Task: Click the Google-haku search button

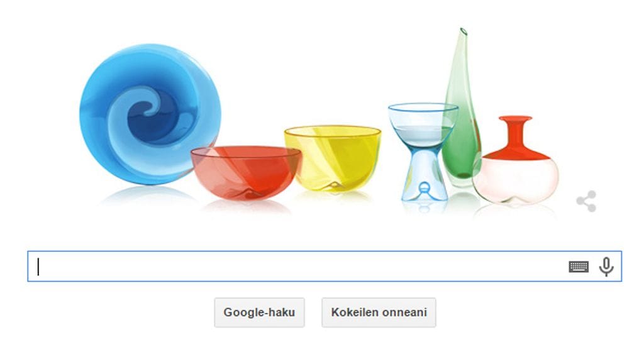Action: coord(259,312)
